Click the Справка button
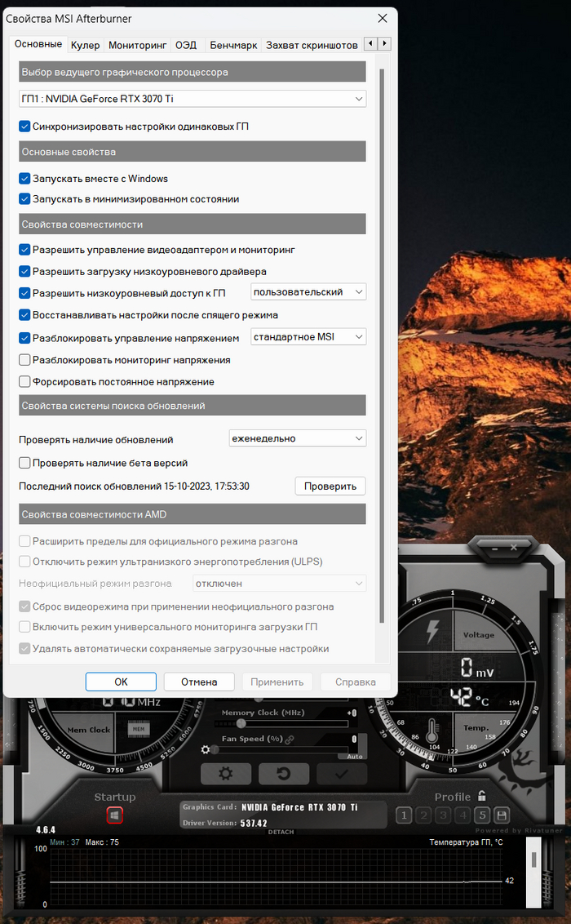 pyautogui.click(x=356, y=682)
